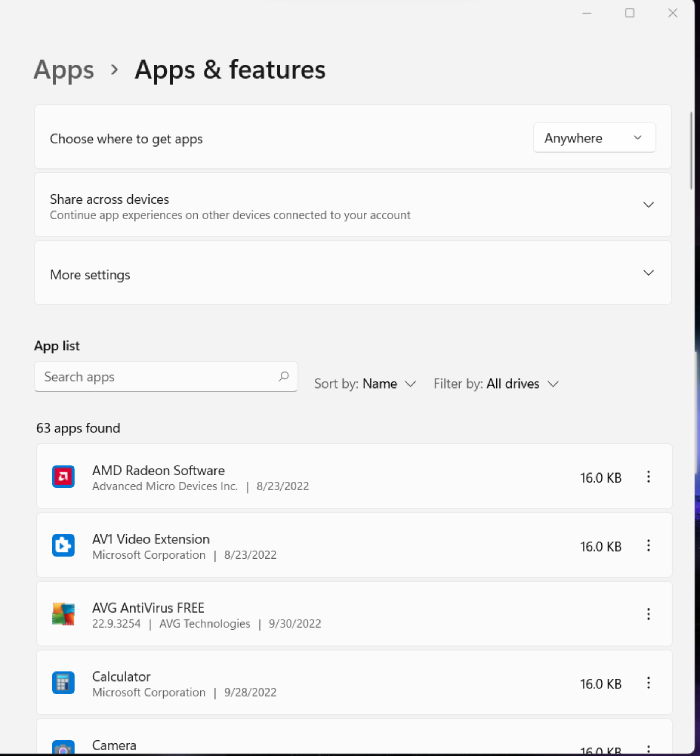Click the vertical scrollbar thumb
The image size is (700, 756).
pyautogui.click(x=691, y=150)
